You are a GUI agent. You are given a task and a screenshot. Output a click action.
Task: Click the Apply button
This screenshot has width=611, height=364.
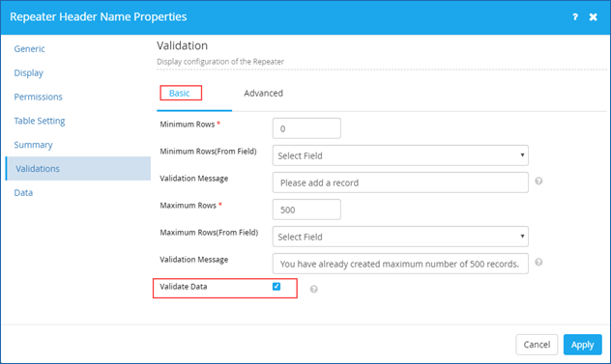pos(583,345)
